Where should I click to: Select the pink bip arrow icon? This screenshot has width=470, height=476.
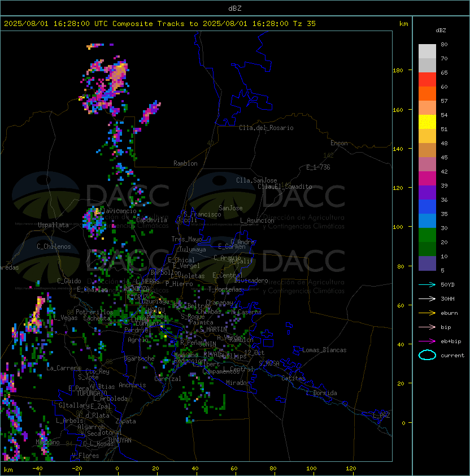[427, 327]
